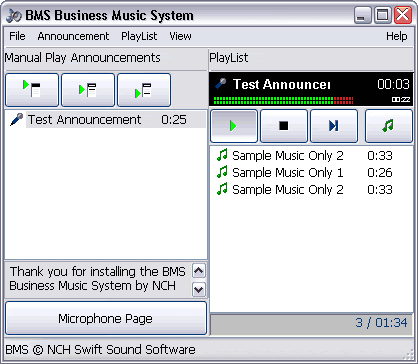Click the up arrow of the message scrollbar
The height and width of the screenshot is (364, 418).
tap(199, 271)
